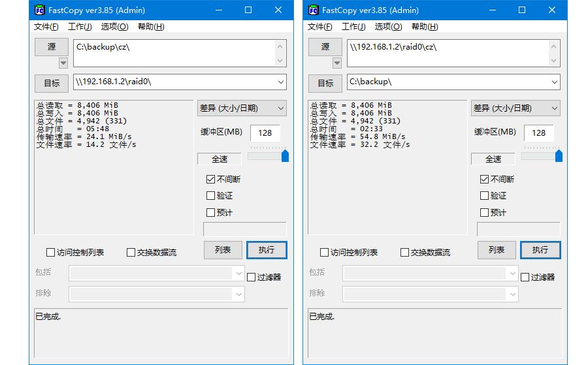The width and height of the screenshot is (588, 365).
Task: Click scroll down arrow in right source field
Action: click(553, 60)
